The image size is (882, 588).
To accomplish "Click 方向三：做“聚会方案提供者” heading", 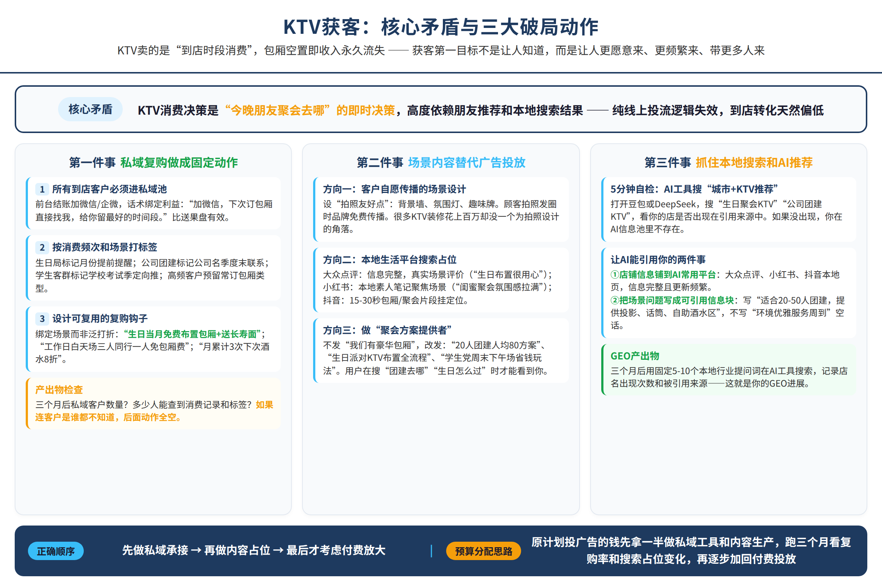I will (387, 330).
